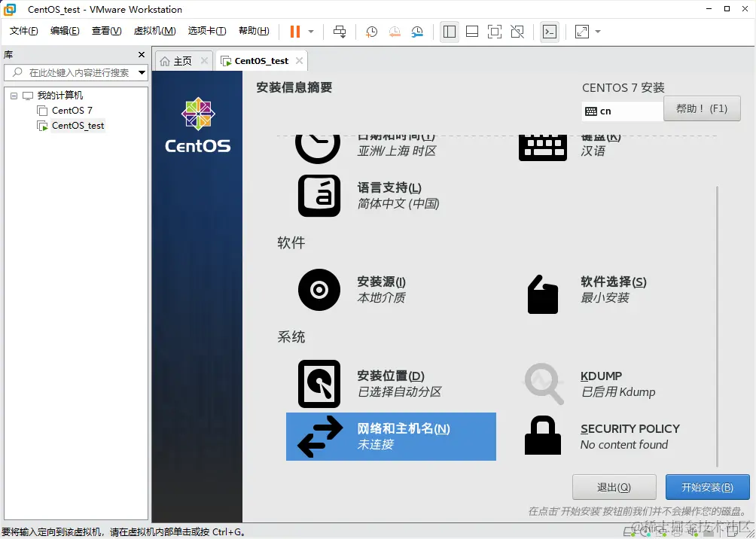Collapse the 我的计算机 tree node
756x539 pixels.
13,95
